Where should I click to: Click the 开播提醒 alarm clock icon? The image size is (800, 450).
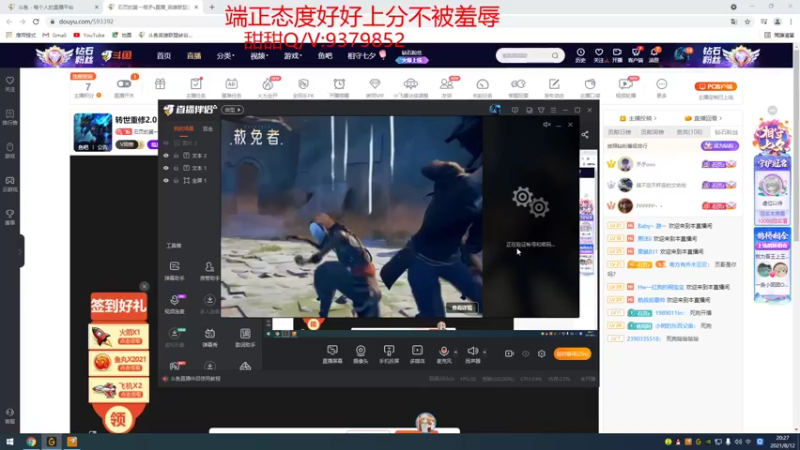point(339,87)
